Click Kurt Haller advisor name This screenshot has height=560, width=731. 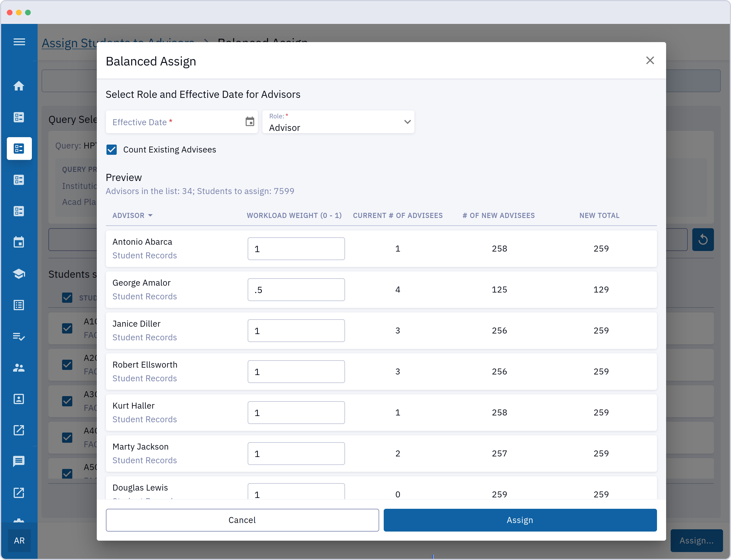[134, 406]
